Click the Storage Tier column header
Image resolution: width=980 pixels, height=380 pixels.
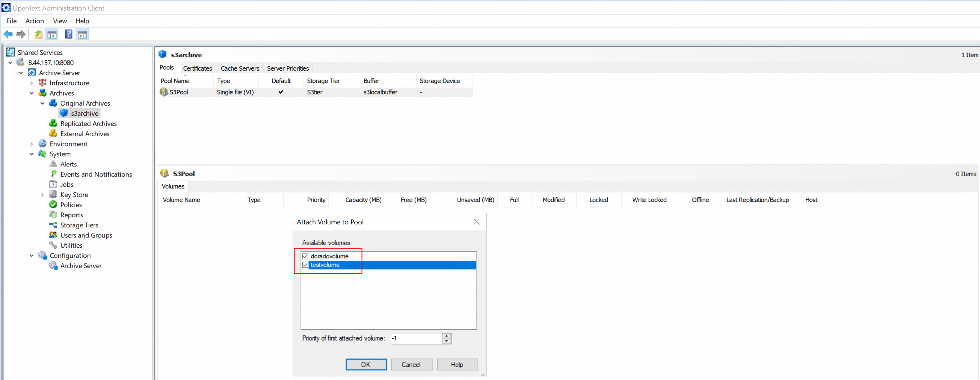[332, 81]
